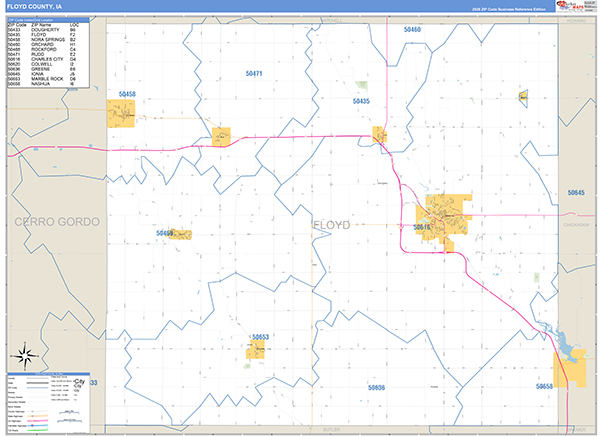Click the Marble Rock city marker by 50653
This screenshot has height=436, width=600.
(x=256, y=350)
